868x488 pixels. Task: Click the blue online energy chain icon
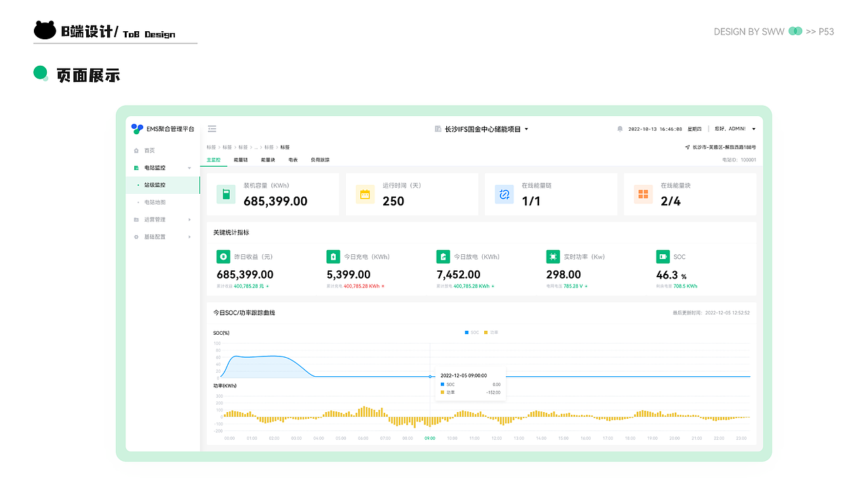[504, 195]
